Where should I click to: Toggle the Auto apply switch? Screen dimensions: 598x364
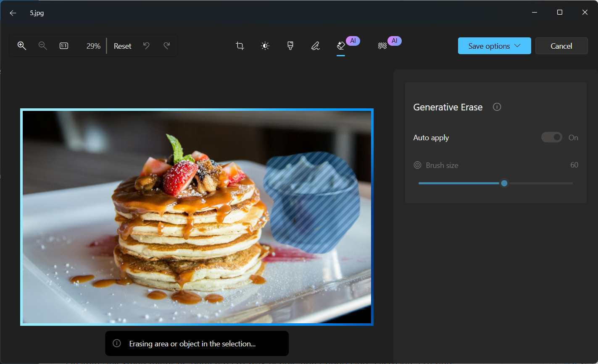tap(551, 137)
